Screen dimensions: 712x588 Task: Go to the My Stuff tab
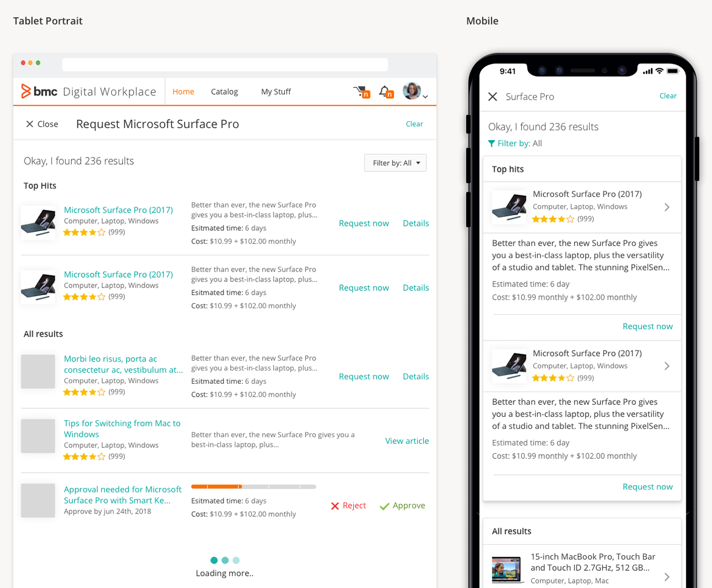(276, 92)
